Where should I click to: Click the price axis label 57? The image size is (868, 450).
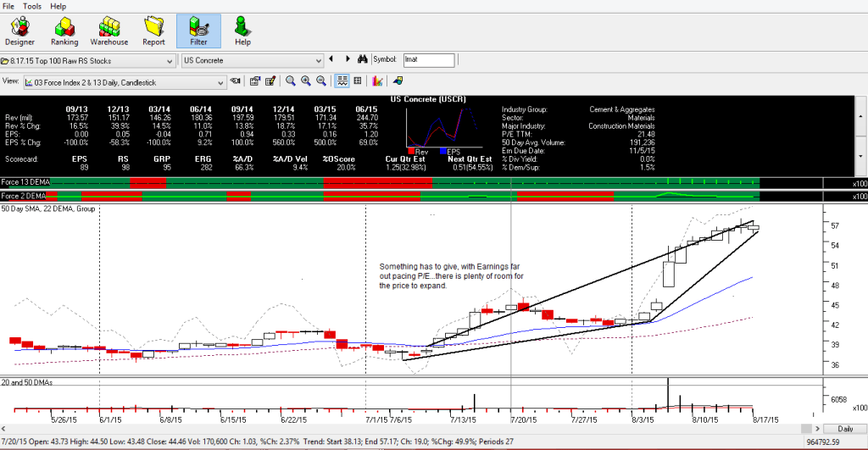(x=835, y=225)
